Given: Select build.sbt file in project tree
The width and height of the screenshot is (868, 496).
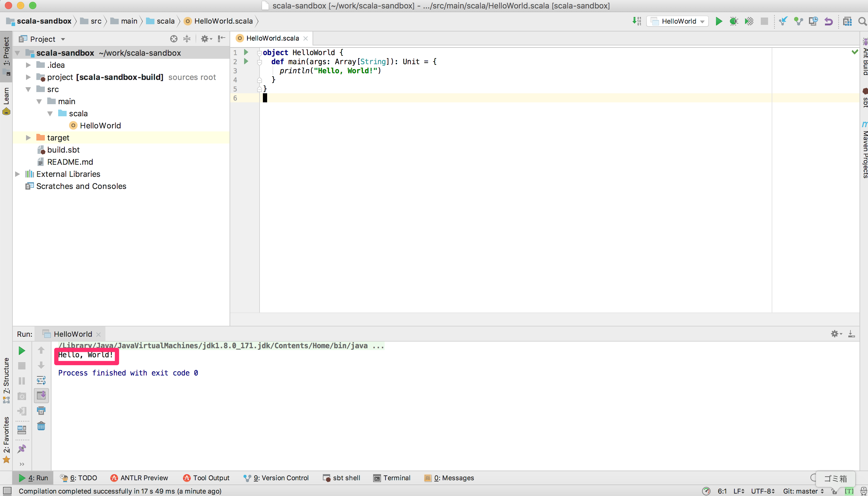Looking at the screenshot, I should pyautogui.click(x=63, y=150).
